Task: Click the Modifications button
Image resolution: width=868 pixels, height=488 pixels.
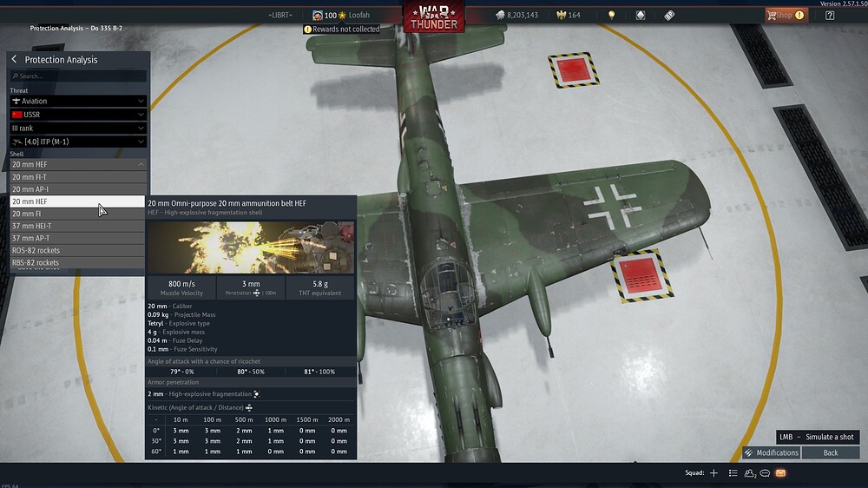Action: click(772, 452)
